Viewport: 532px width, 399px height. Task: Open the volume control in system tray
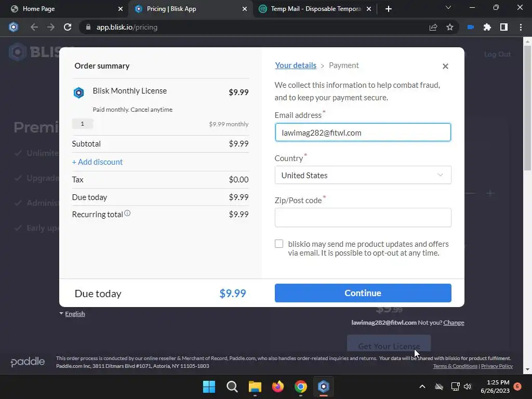tap(468, 387)
